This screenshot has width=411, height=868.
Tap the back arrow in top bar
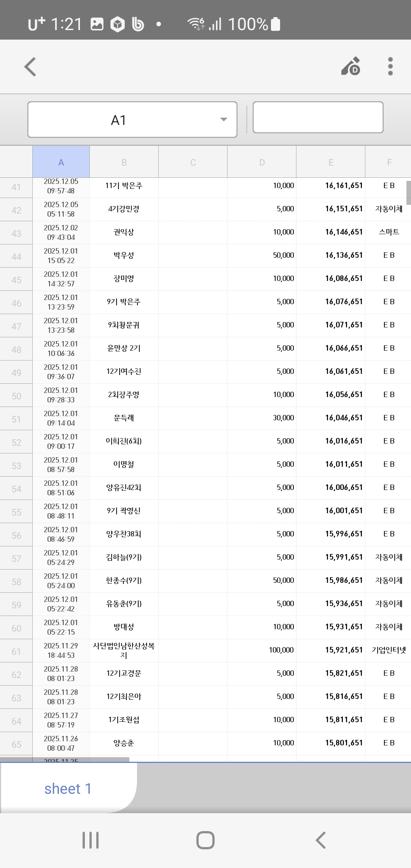30,67
